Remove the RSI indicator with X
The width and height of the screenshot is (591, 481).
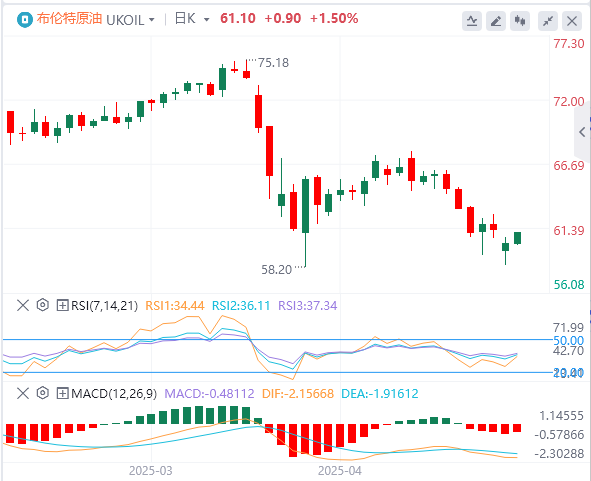23,305
